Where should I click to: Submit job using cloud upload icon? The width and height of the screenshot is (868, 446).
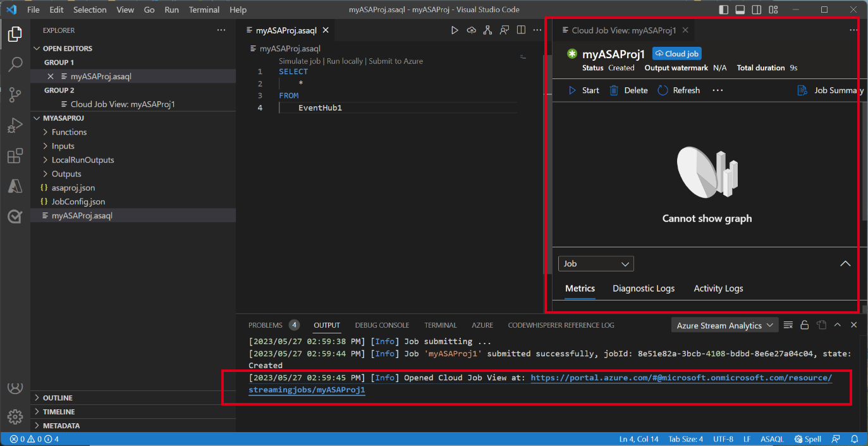(470, 29)
